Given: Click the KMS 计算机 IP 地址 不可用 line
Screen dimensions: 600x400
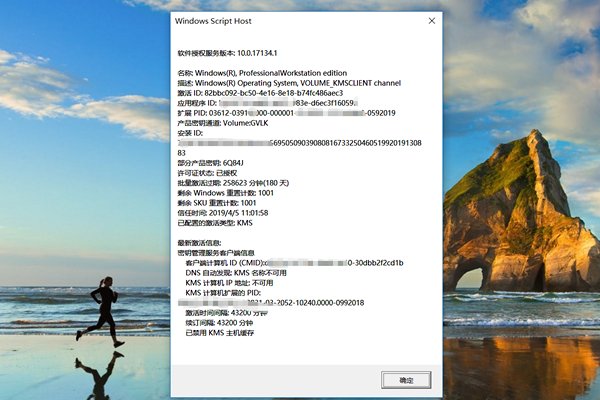Looking at the screenshot, I should click(x=229, y=283).
